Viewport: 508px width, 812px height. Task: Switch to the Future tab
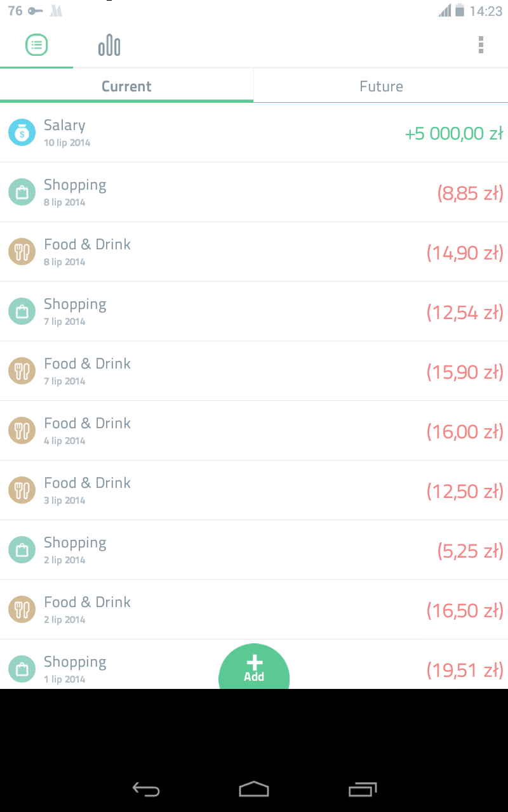pos(381,86)
